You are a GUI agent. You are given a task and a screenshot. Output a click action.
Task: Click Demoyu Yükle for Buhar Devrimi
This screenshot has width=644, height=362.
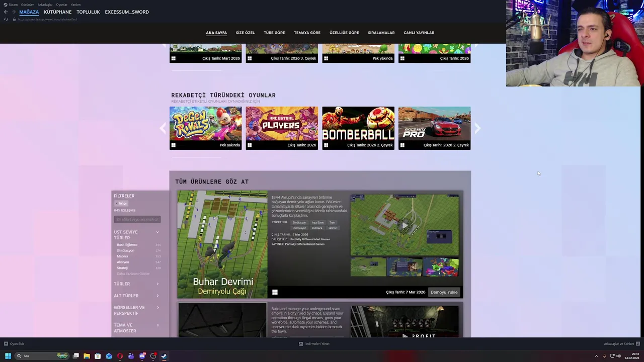tap(444, 292)
